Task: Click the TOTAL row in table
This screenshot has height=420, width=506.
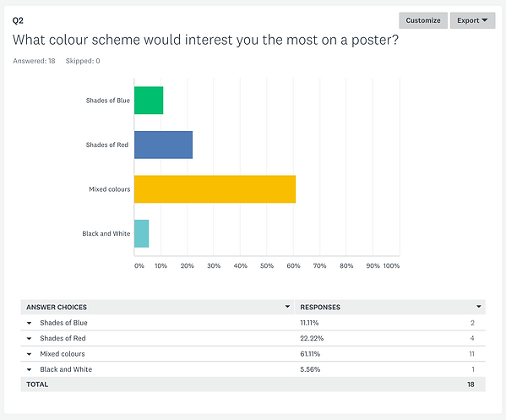Action: coord(253,385)
